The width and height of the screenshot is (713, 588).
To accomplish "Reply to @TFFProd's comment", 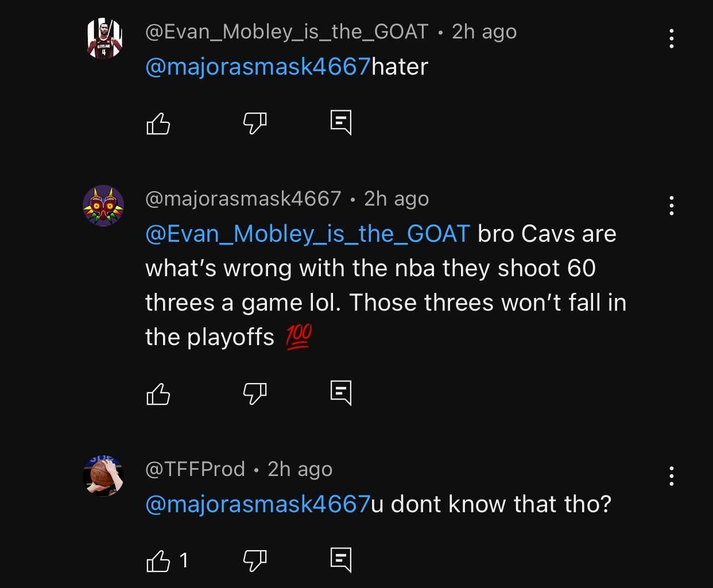I will 341,559.
